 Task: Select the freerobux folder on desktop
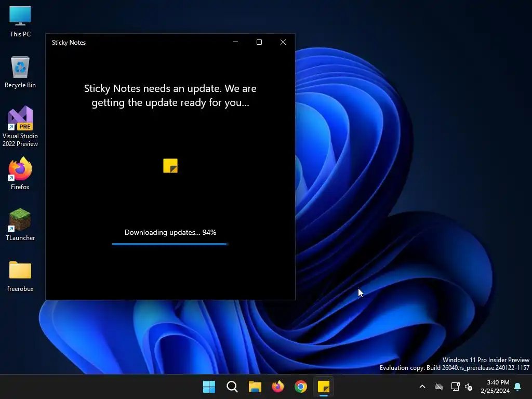coord(20,276)
